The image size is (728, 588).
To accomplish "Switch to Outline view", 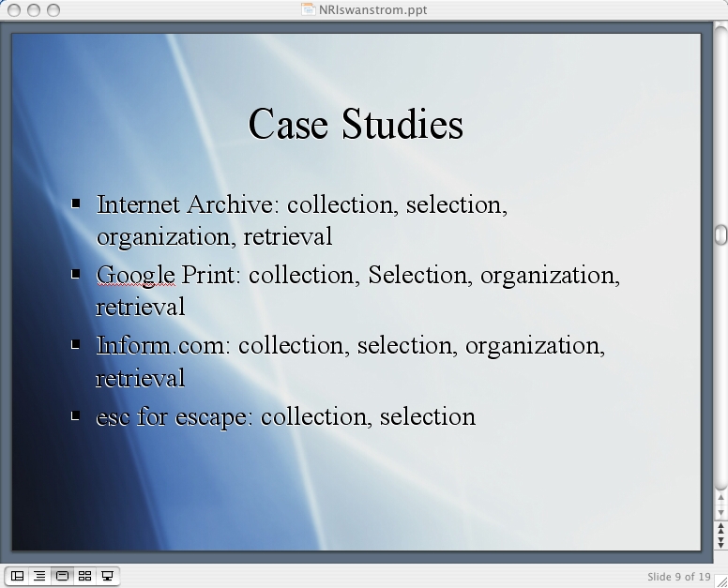I will [39, 576].
